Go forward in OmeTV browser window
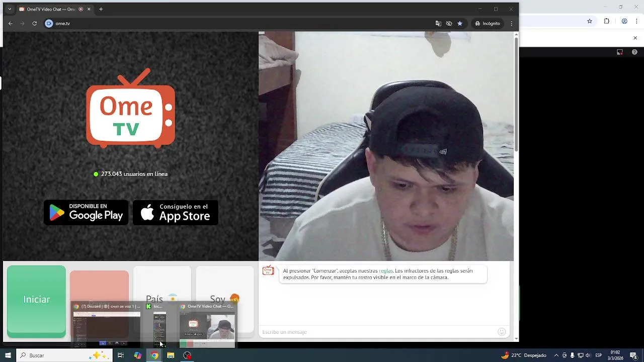The image size is (644, 362). click(x=22, y=23)
